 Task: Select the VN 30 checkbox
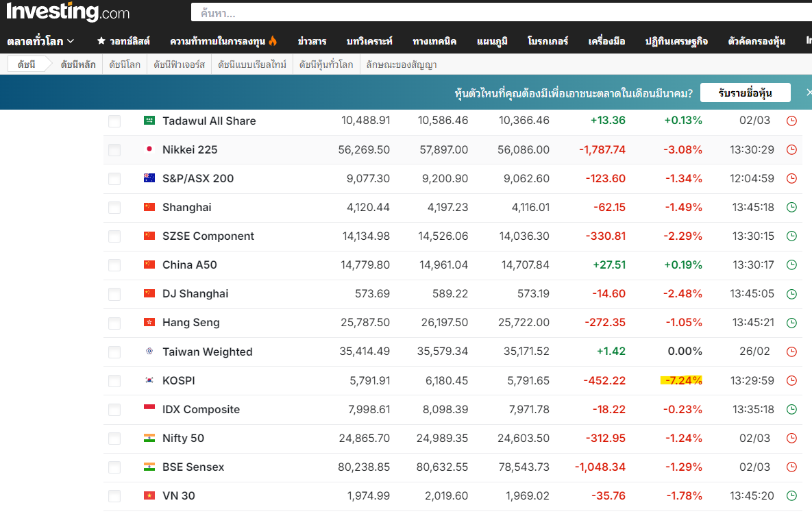click(x=114, y=496)
